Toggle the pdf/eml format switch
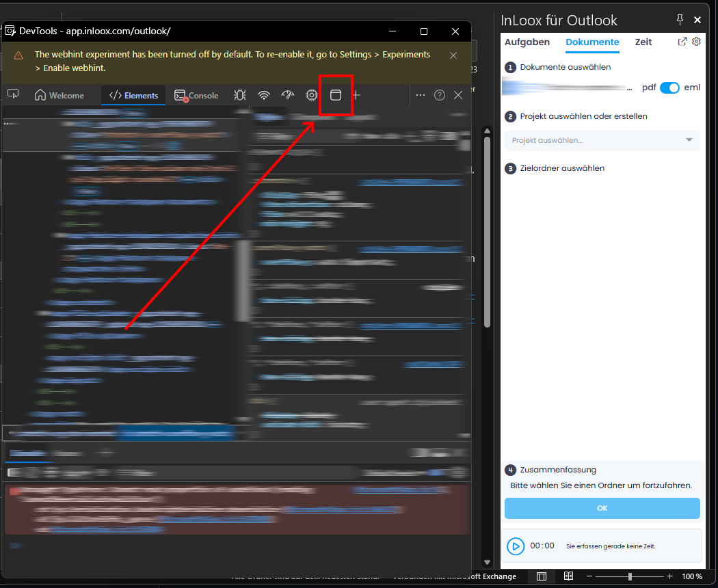The width and height of the screenshot is (718, 588). [x=669, y=88]
